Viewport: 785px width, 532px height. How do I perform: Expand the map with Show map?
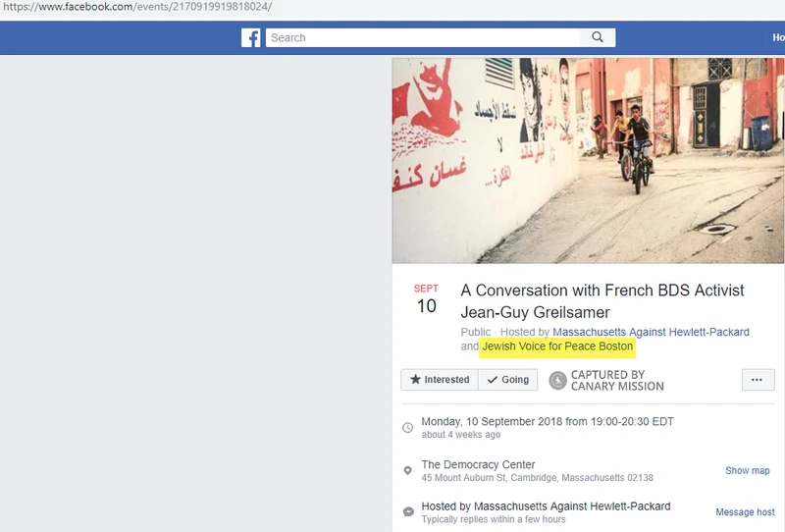click(x=748, y=470)
